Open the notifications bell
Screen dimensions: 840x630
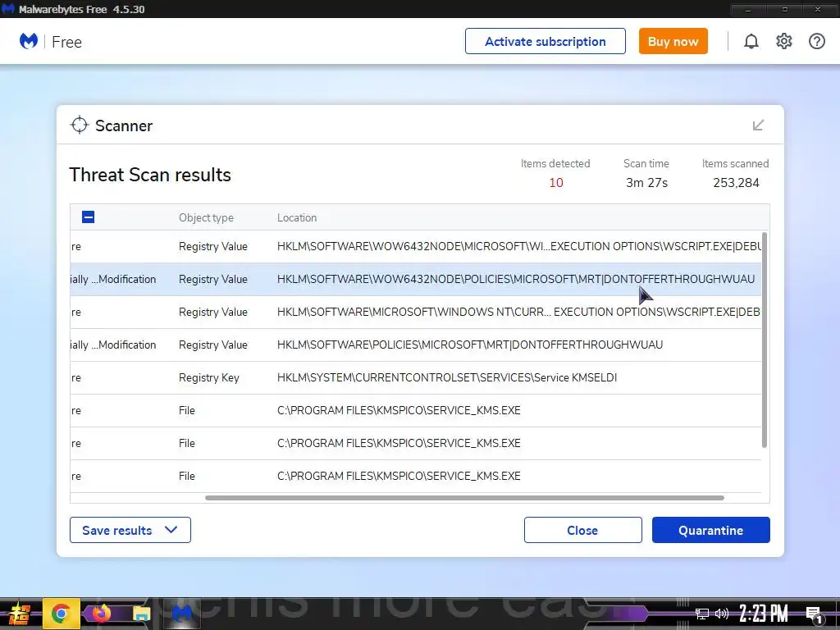[751, 41]
